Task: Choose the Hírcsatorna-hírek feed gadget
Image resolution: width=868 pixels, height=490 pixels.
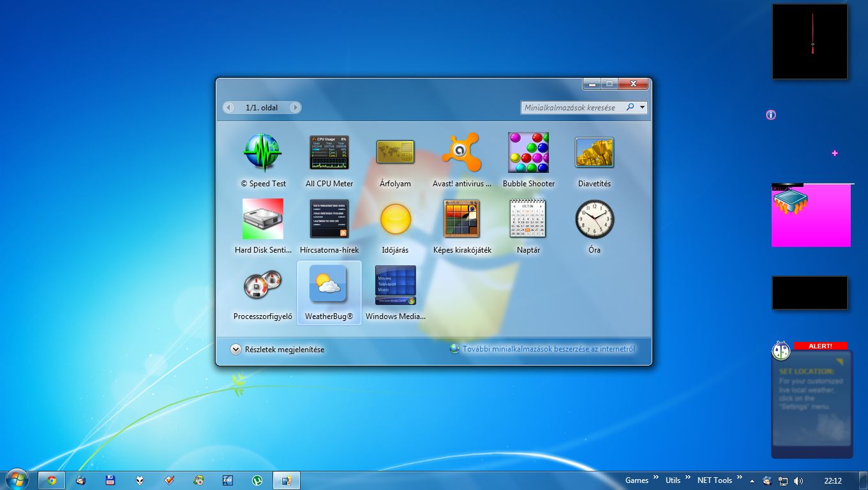Action: pyautogui.click(x=329, y=219)
